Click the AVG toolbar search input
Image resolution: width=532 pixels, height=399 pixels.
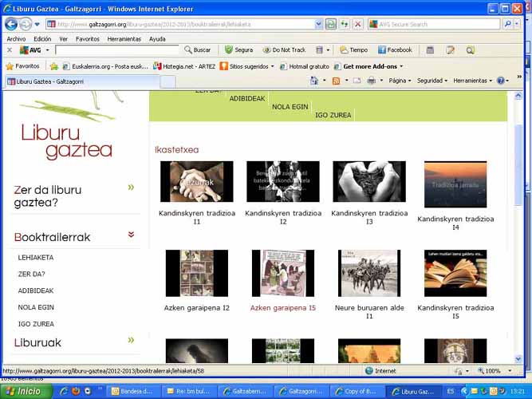click(x=116, y=50)
